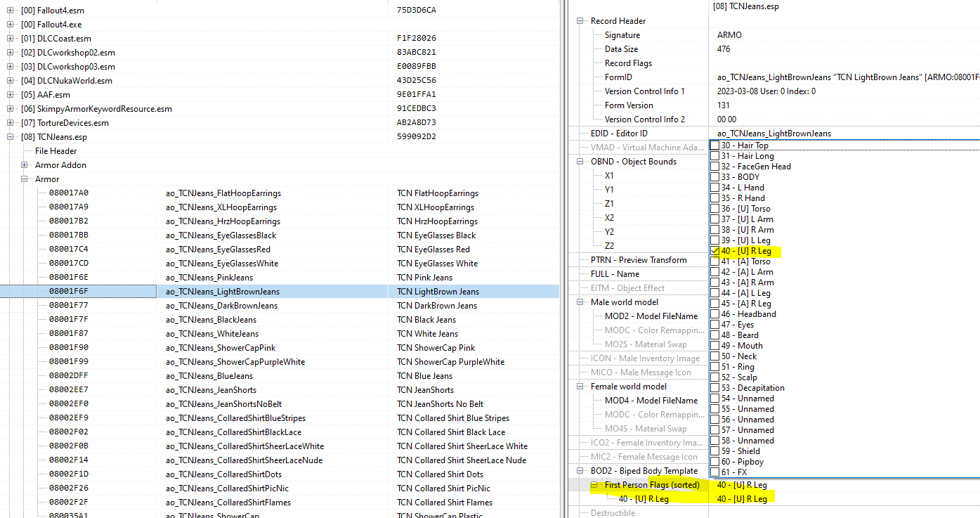
Task: Expand the [01] DLCCoast.esm tree node
Action: 11,39
